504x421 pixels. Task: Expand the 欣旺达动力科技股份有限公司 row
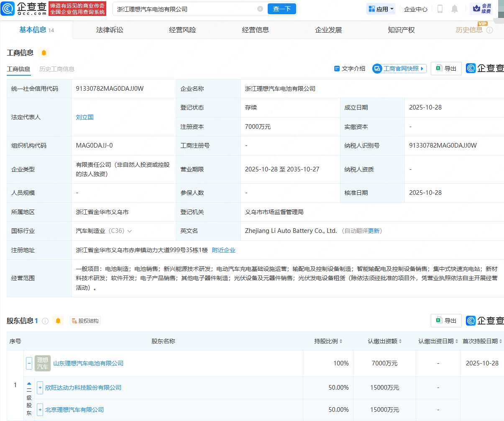pyautogui.click(x=40, y=388)
